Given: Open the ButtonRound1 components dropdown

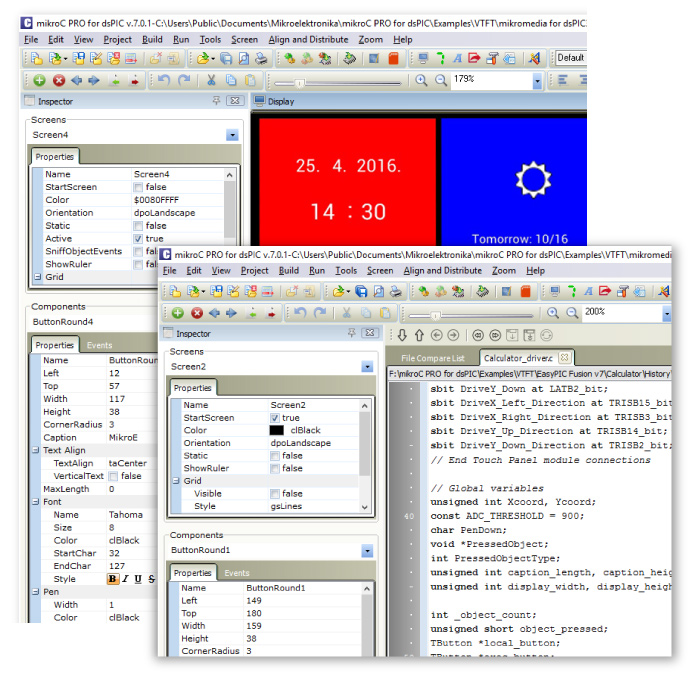Looking at the screenshot, I should [368, 551].
